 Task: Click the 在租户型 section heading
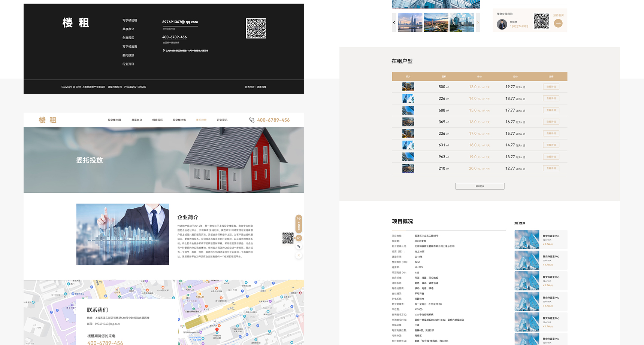click(x=402, y=61)
